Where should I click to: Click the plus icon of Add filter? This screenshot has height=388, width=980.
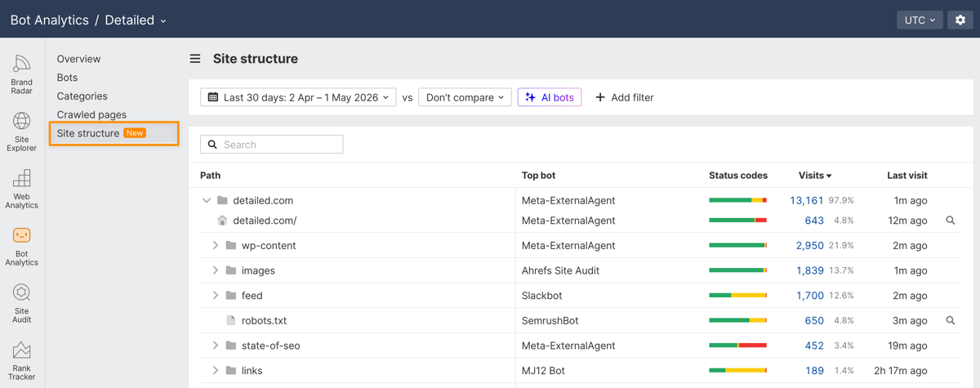tap(600, 97)
